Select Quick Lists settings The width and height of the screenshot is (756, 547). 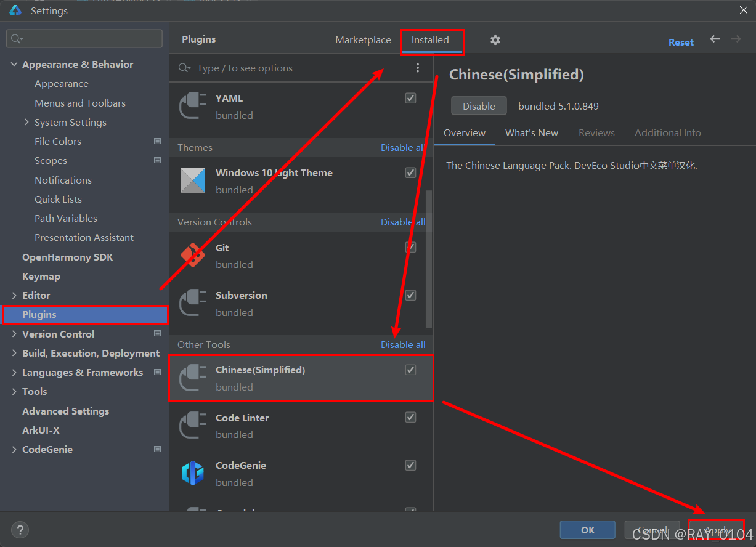[58, 199]
